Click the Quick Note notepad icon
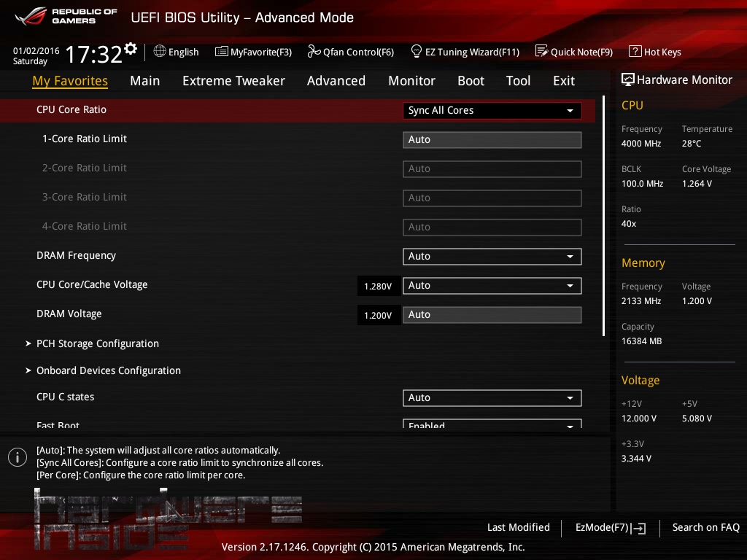 tap(542, 51)
